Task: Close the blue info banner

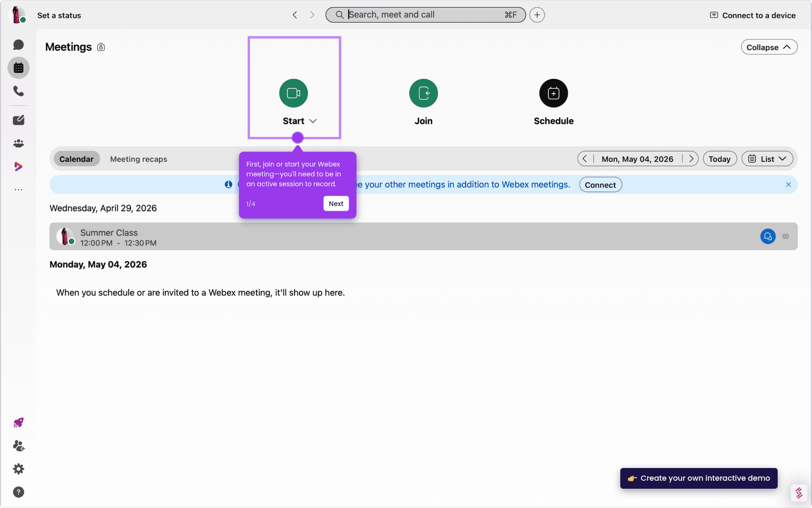Action: click(789, 184)
